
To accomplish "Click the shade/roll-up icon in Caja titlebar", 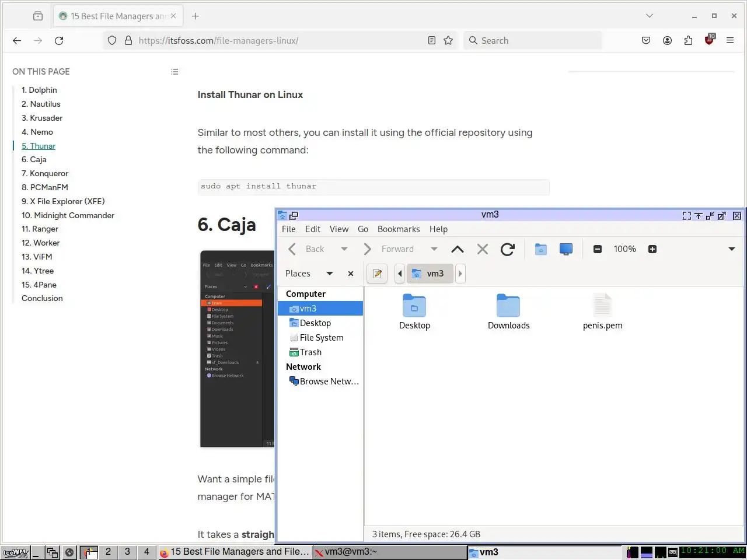I will (699, 215).
